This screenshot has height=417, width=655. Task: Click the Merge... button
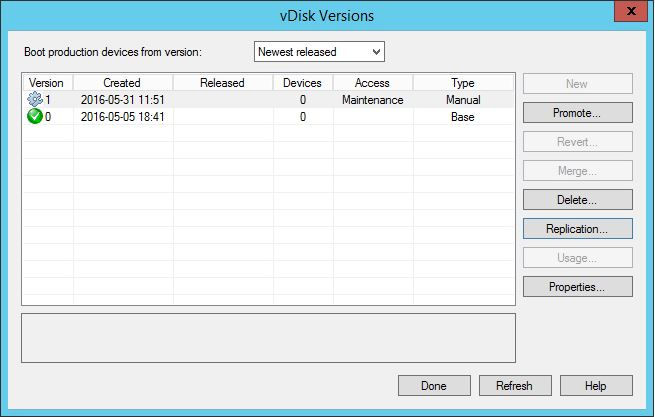578,171
